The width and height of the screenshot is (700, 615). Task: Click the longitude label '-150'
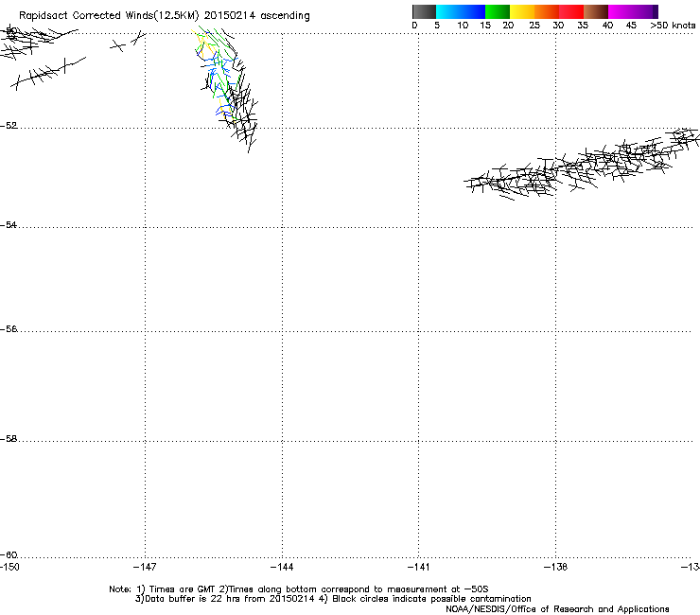(9, 567)
